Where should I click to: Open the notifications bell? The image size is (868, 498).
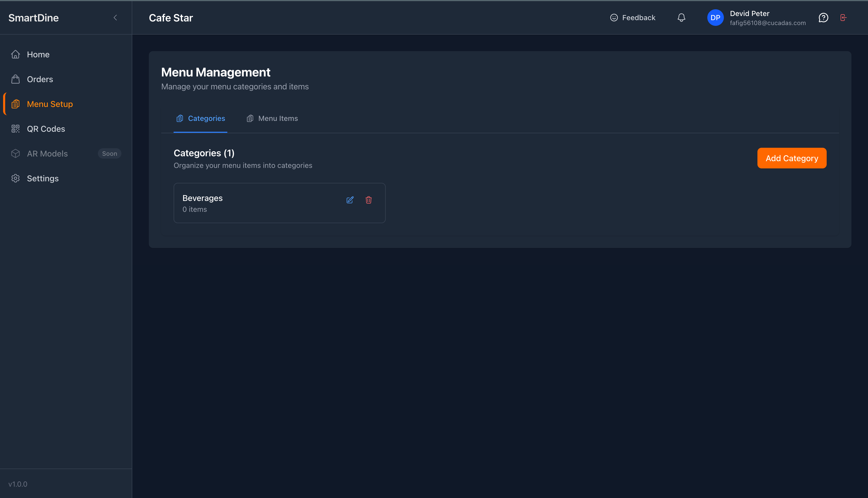tap(681, 18)
